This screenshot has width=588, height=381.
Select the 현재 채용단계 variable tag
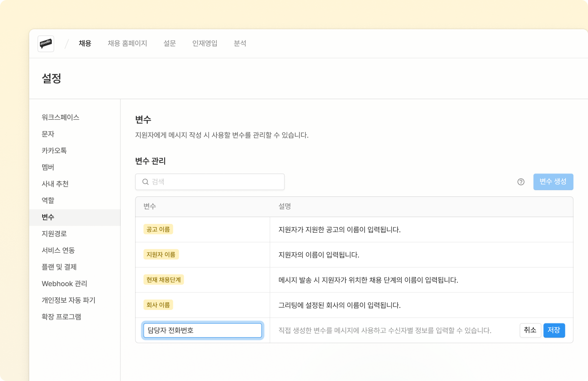pos(164,280)
